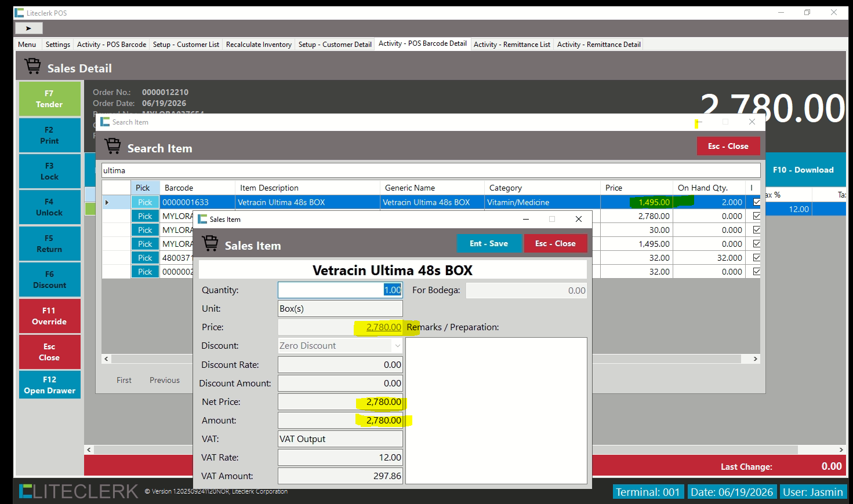853x504 pixels.
Task: Open Recalculate Inventory tab
Action: coord(259,45)
